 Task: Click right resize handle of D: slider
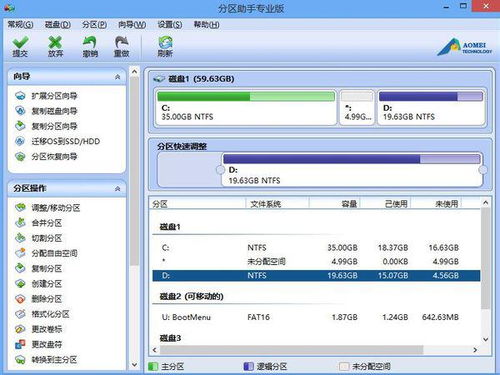[x=482, y=170]
